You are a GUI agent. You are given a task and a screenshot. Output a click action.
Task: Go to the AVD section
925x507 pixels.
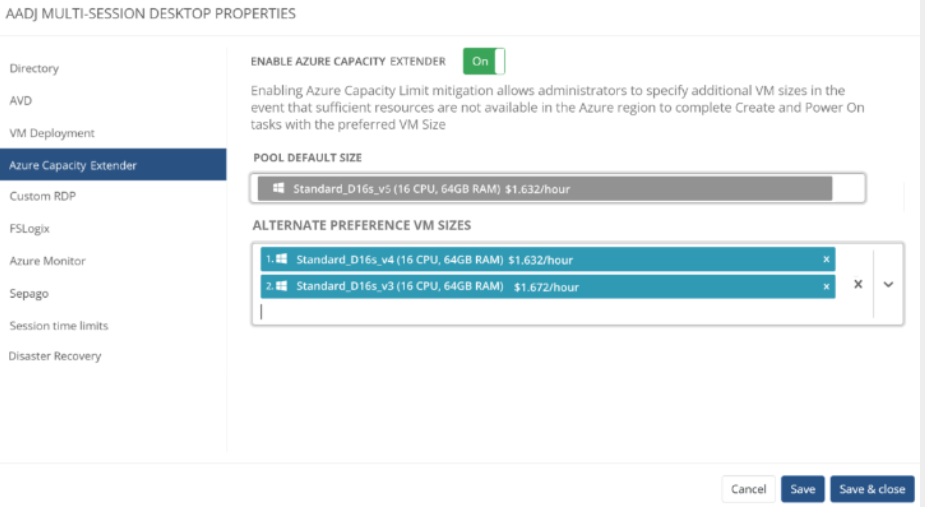click(21, 101)
